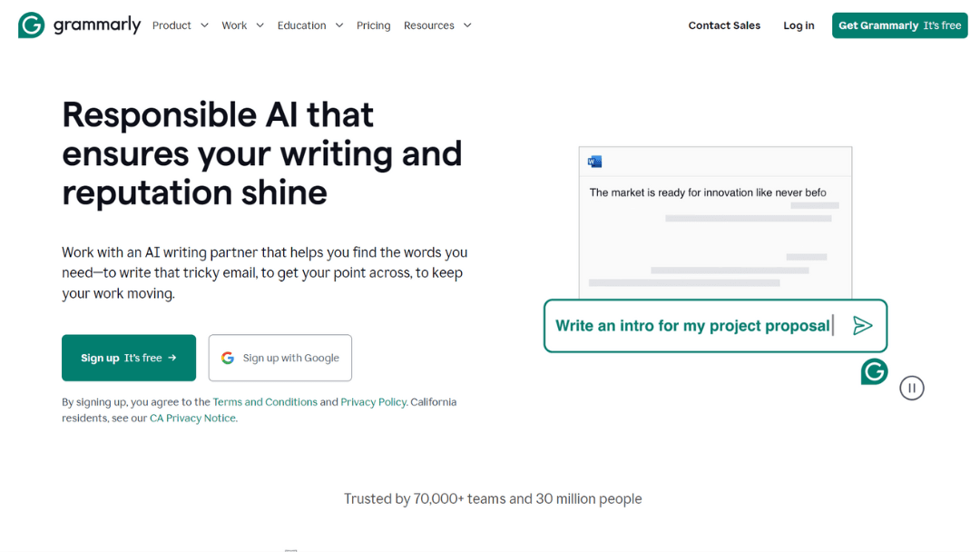The image size is (980, 552).
Task: Click the green Grammarly badge below the prompt
Action: (874, 371)
